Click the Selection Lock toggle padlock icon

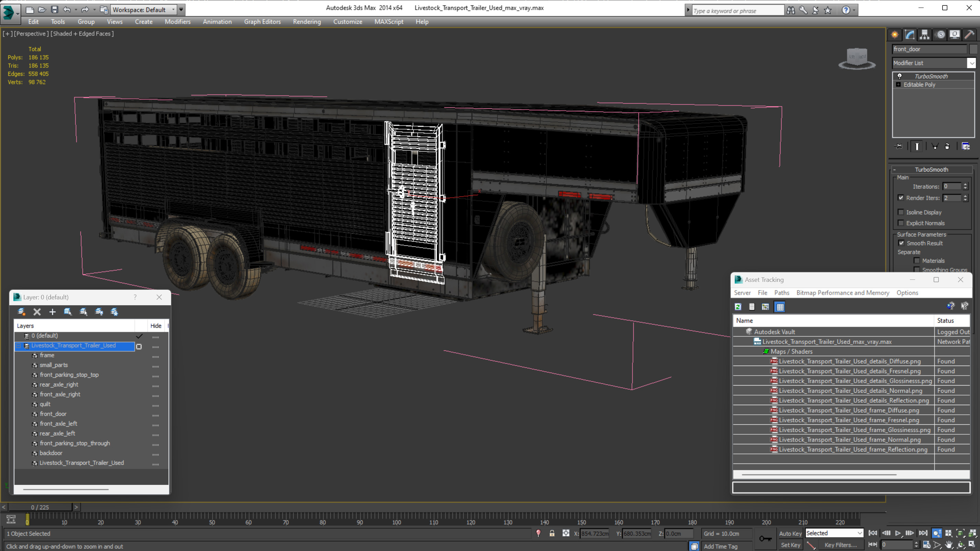[x=552, y=533]
